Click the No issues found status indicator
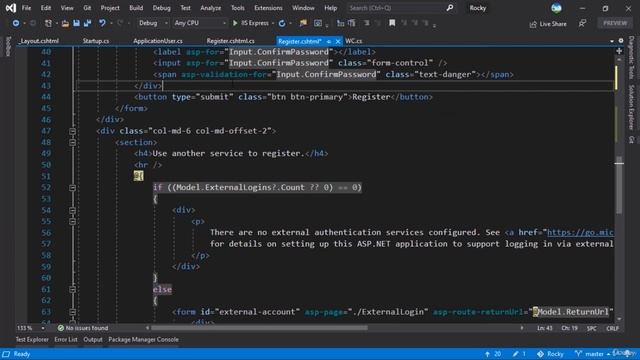640x360 pixels. point(83,328)
